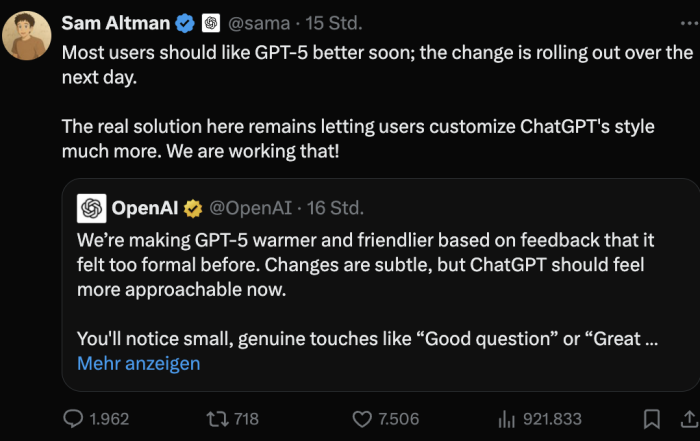Open view analytics bar chart icon
The width and height of the screenshot is (700, 441).
(506, 419)
